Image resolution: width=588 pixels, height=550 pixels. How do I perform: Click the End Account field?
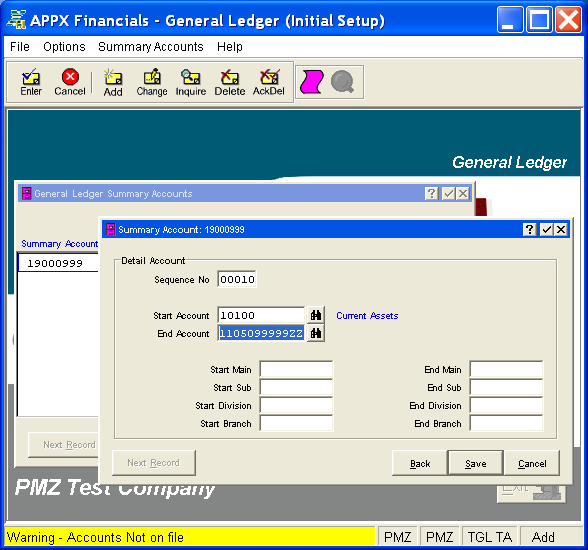[261, 333]
